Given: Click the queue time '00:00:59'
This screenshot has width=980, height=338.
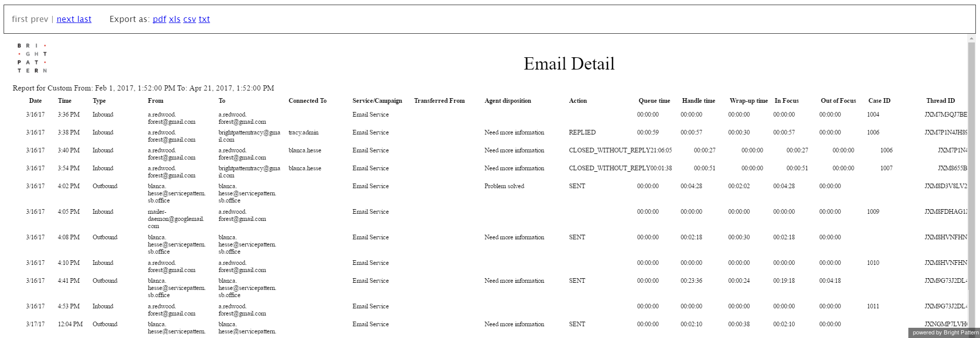Looking at the screenshot, I should pos(648,132).
